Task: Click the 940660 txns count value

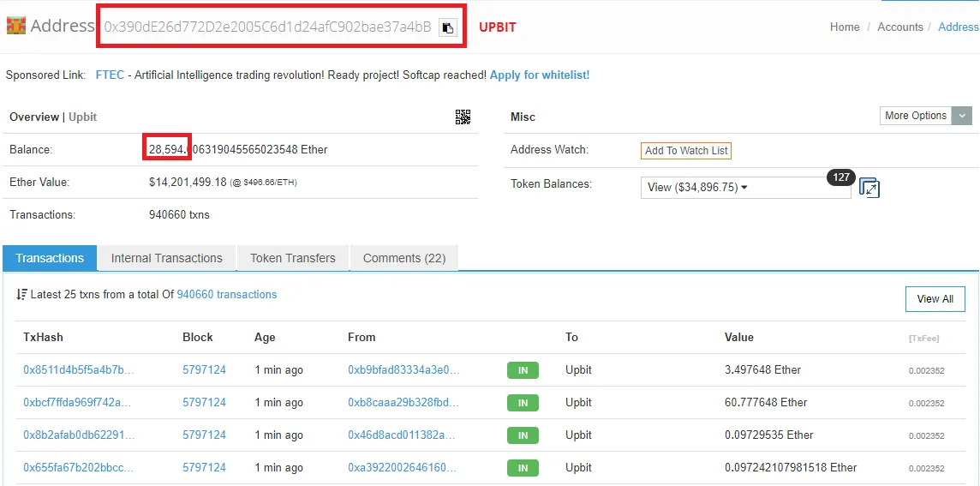Action: (179, 214)
